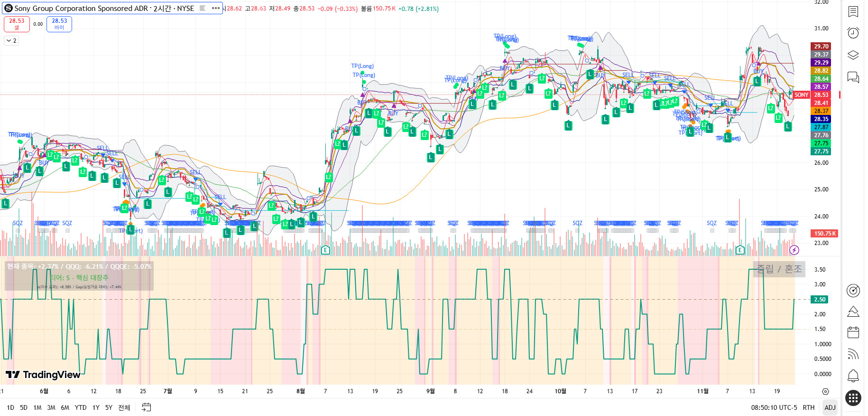The image size is (868, 416).
Task: Open the object tree layers icon
Action: [853, 55]
